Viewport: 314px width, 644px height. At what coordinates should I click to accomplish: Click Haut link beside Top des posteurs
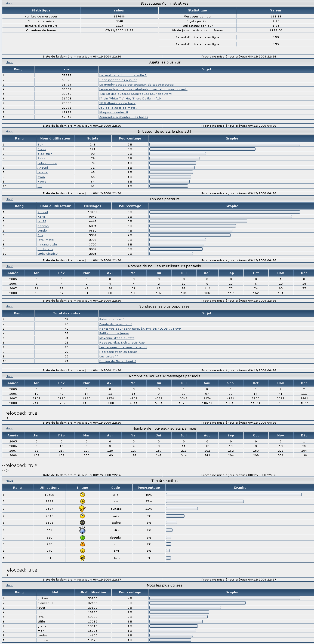9,199
